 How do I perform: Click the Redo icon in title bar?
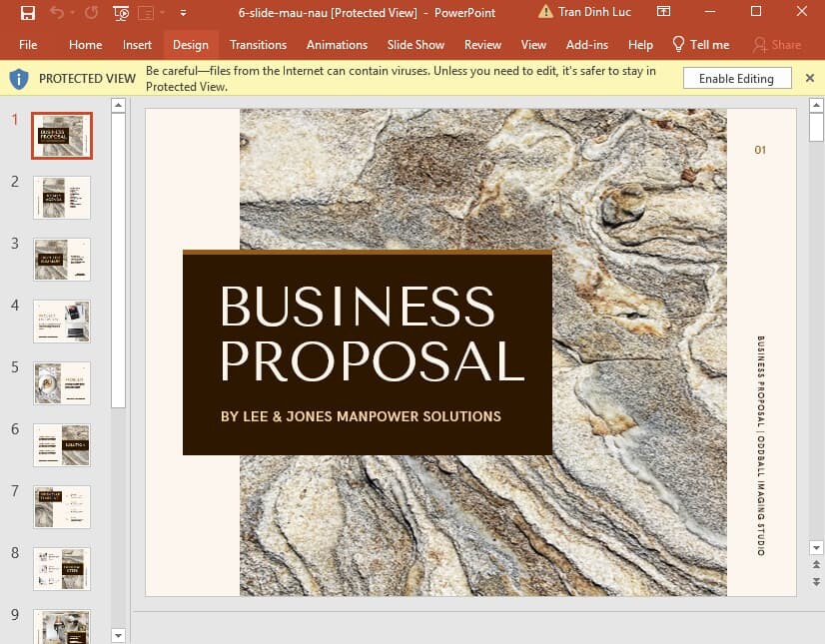pyautogui.click(x=92, y=12)
